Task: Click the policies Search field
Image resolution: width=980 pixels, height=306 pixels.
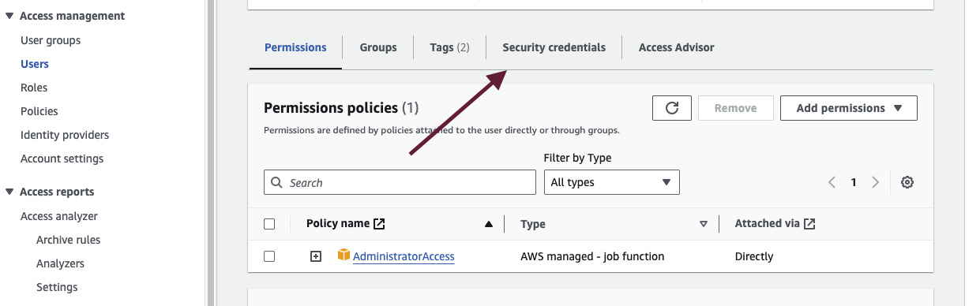Action: (400, 182)
